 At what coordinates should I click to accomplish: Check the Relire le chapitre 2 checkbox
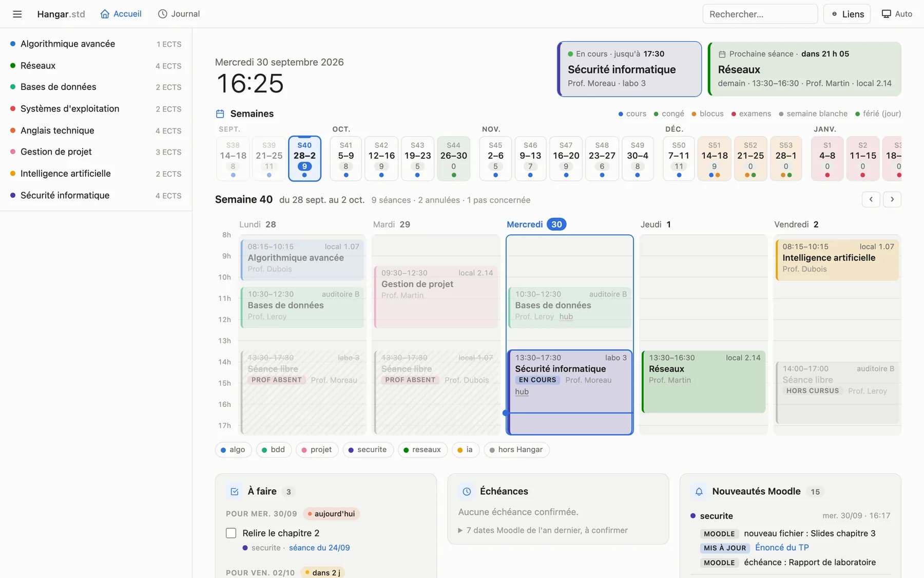tap(231, 533)
